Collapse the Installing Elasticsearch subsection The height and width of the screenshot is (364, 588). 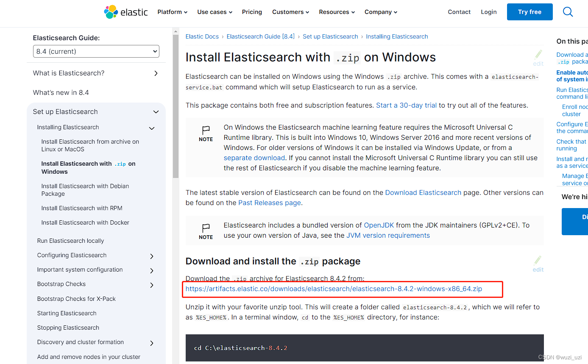pos(151,128)
